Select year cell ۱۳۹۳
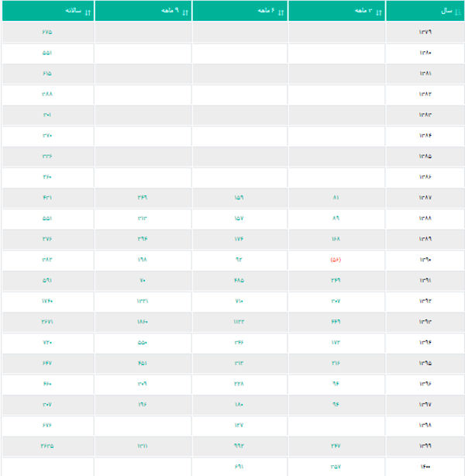This screenshot has width=465, height=476. tap(425, 322)
